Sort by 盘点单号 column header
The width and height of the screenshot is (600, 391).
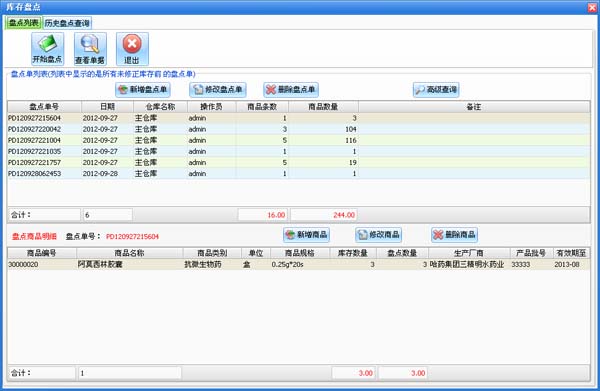click(44, 107)
